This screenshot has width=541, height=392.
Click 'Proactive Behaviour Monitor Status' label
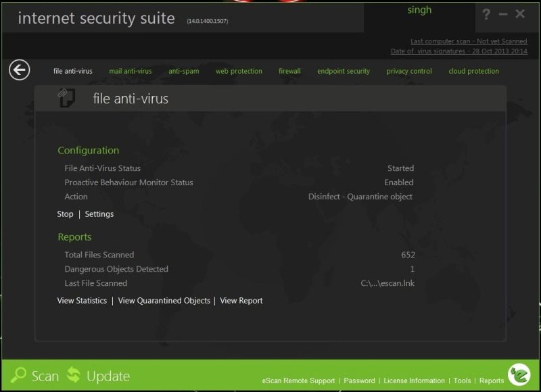click(128, 182)
